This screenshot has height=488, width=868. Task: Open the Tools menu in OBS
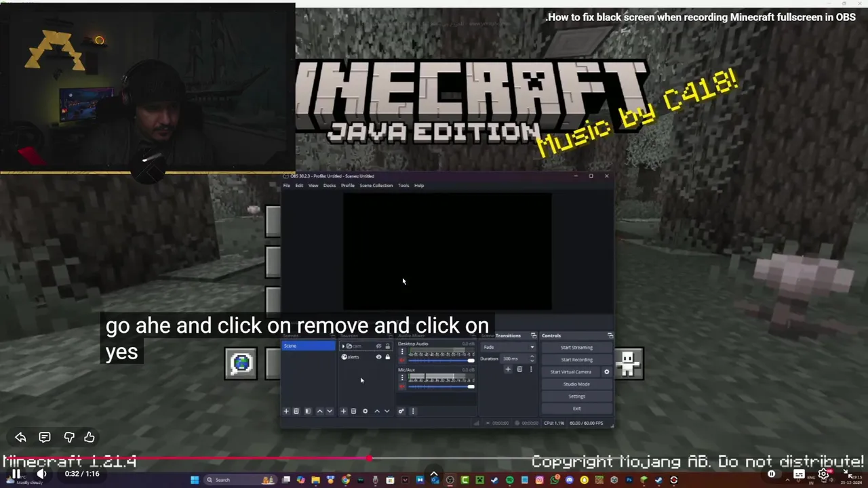(x=403, y=186)
